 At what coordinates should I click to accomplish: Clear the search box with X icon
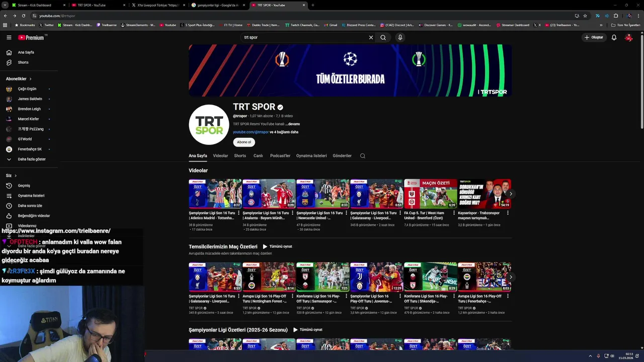pyautogui.click(x=371, y=37)
